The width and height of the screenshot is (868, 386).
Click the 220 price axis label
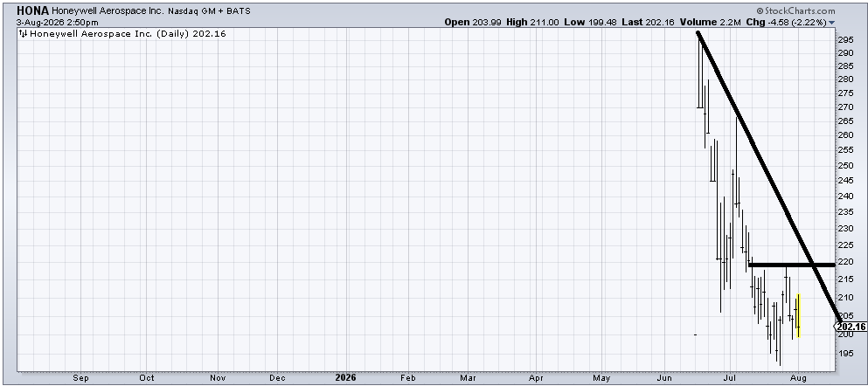click(844, 262)
